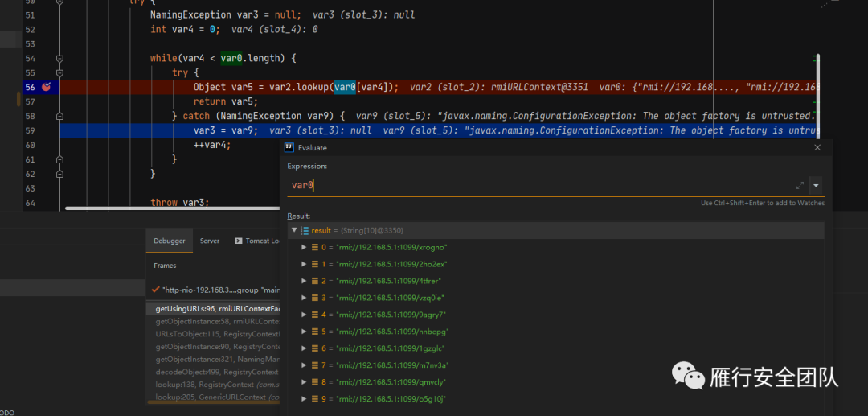Select result value rmi://192.168.5.1:1099/o5g10j
Viewport: 868px width, 416px height.
(x=391, y=399)
